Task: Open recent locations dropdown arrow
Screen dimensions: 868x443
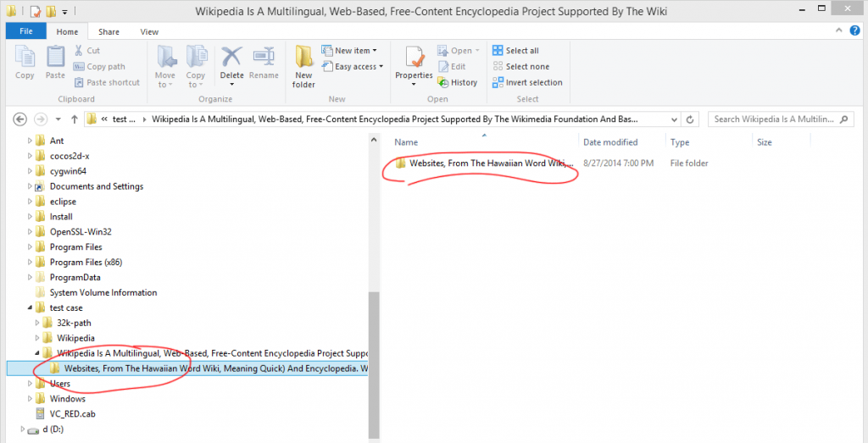Action: [58, 119]
